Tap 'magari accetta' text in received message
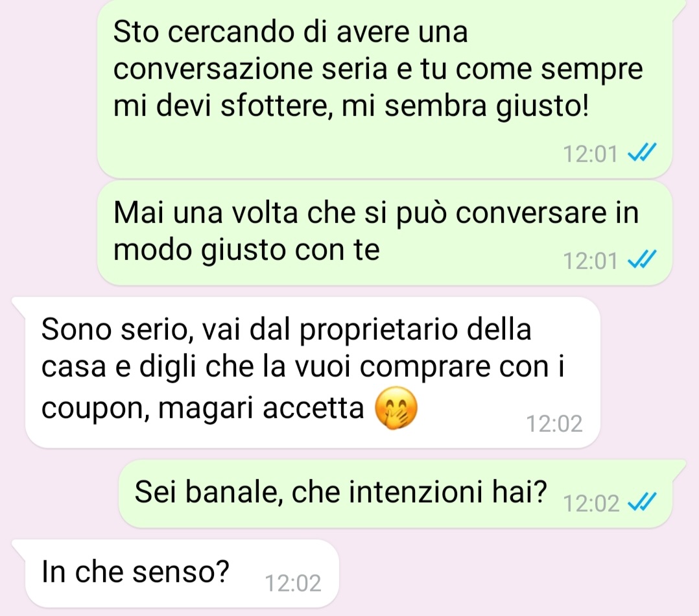Image resolution: width=699 pixels, height=616 pixels. [261, 409]
